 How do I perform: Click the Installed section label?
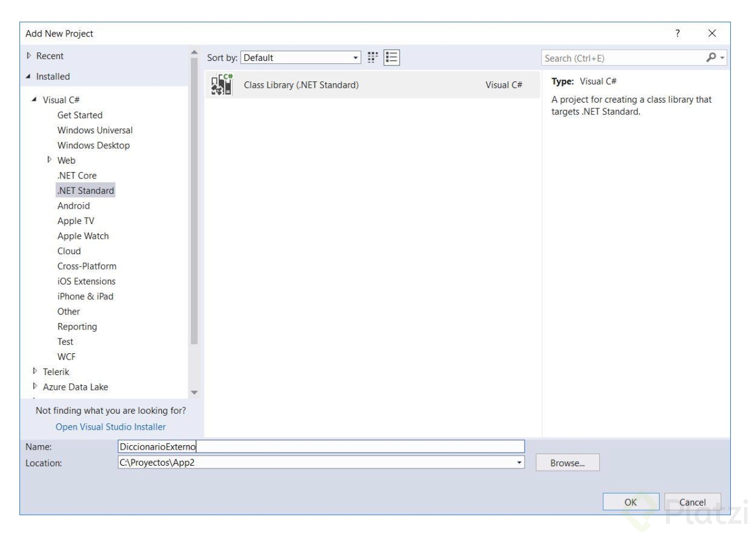[53, 76]
